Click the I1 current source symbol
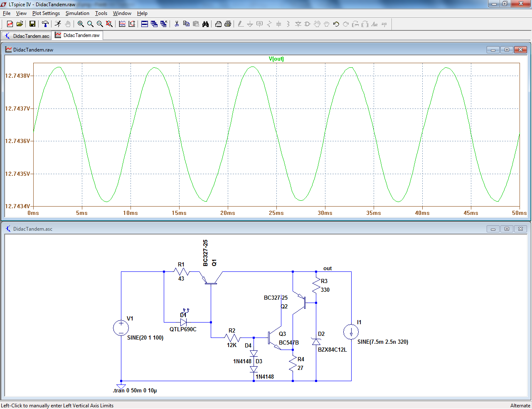This screenshot has width=532, height=409. (351, 332)
